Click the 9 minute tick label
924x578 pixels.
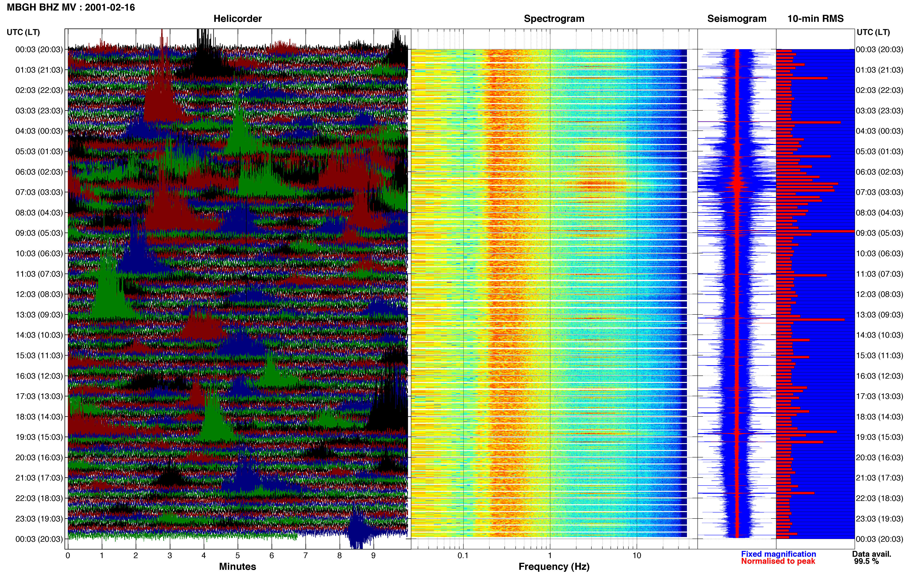click(373, 555)
